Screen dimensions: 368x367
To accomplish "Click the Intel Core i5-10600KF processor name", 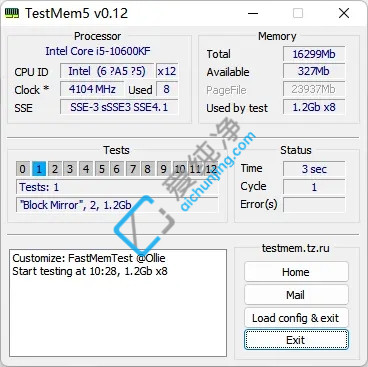I will 98,51.
